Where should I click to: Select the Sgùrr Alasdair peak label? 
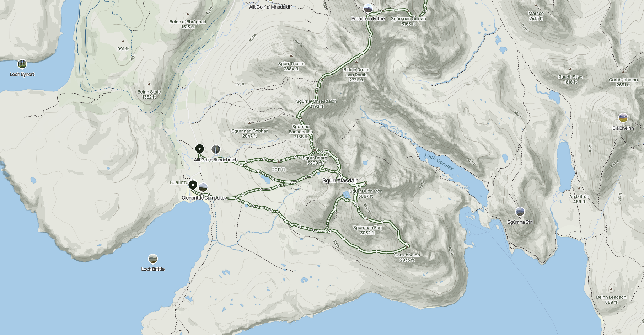(x=340, y=181)
